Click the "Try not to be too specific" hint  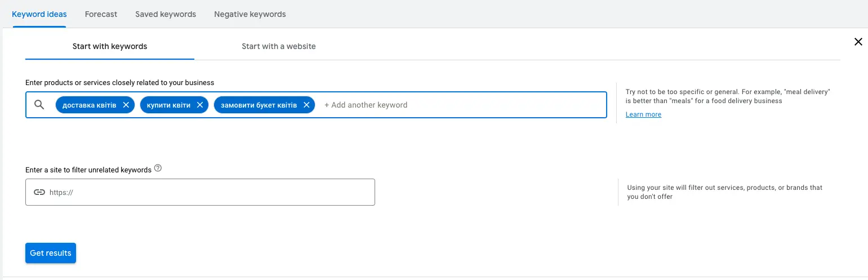(728, 96)
